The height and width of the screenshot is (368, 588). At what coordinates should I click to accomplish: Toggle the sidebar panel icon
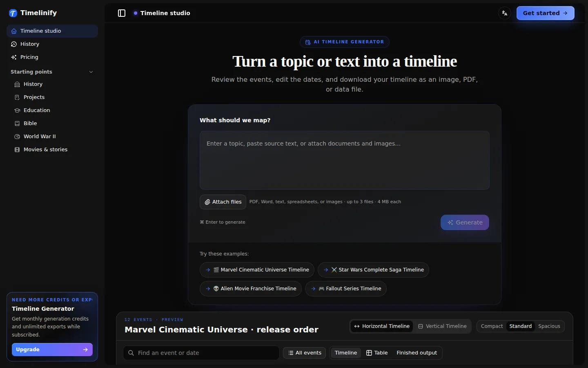click(122, 13)
